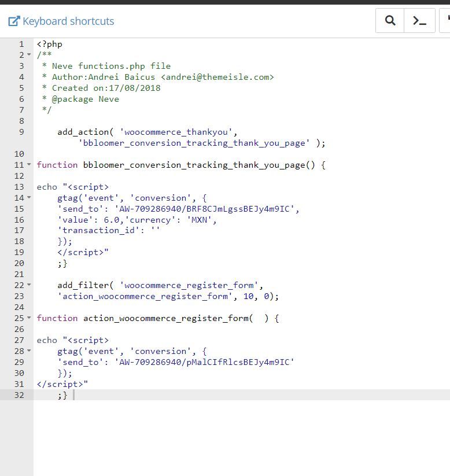Click 'bbloomer_conversion_tracking_thank_you_page' string on line 9 continuation
This screenshot has width=450, height=476.
194,143
